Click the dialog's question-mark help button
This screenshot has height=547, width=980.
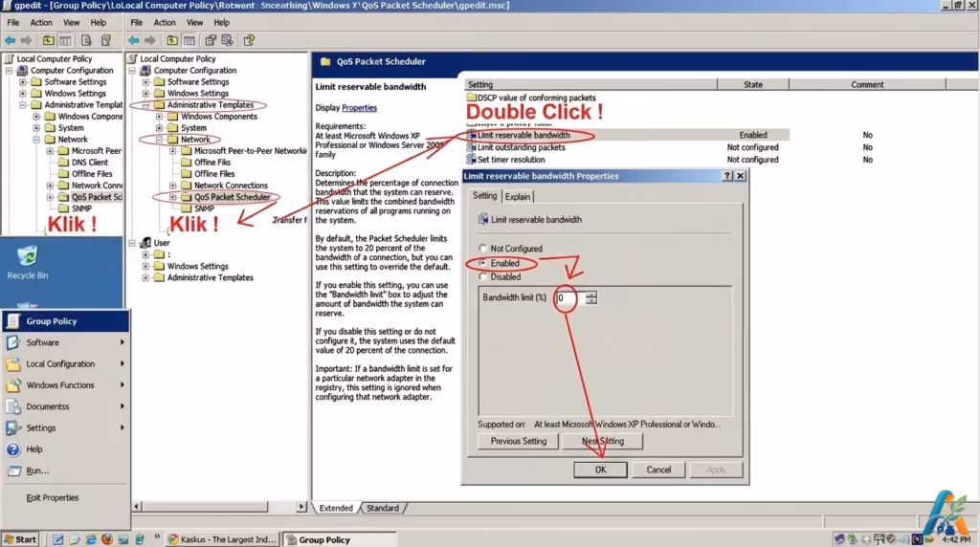click(x=727, y=176)
